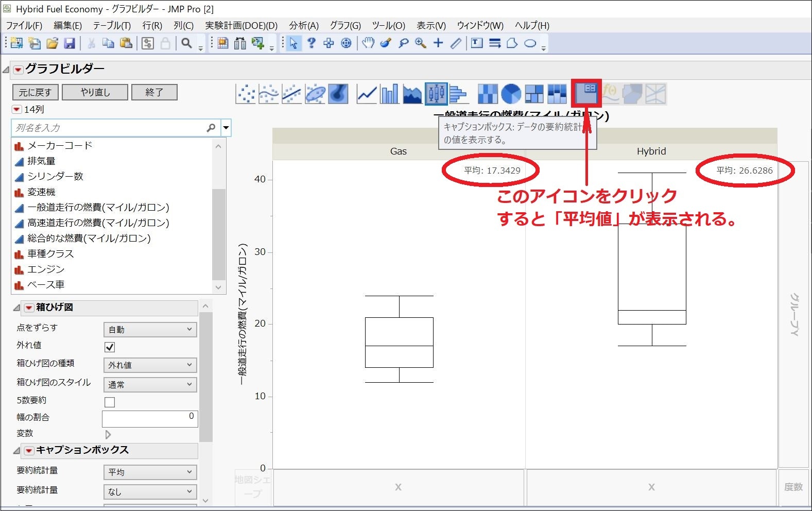The width and height of the screenshot is (812, 511).
Task: Select the Magnifier zoom tool
Action: pyautogui.click(x=421, y=43)
